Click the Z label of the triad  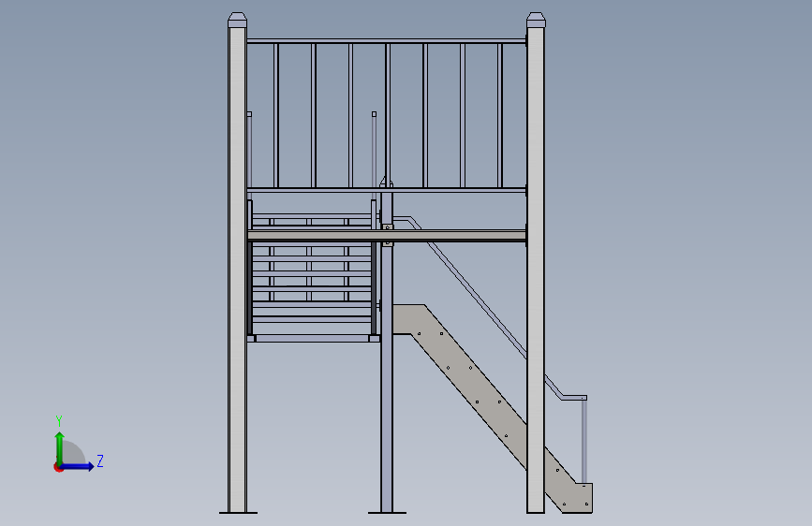100,460
